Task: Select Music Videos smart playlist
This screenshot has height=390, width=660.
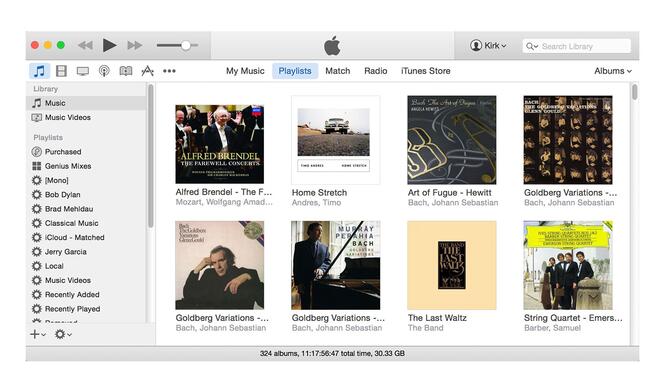Action: tap(86, 280)
